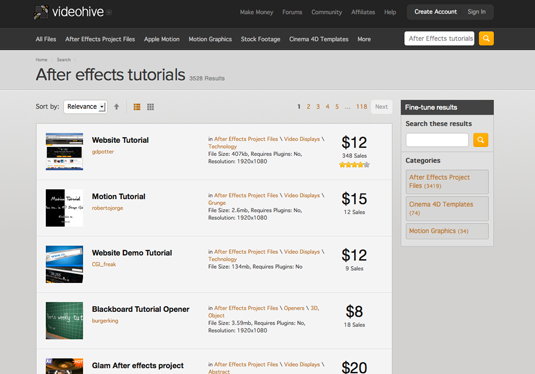
Task: Click the $8 price of Blackboard Tutorial Opener
Action: click(x=354, y=312)
